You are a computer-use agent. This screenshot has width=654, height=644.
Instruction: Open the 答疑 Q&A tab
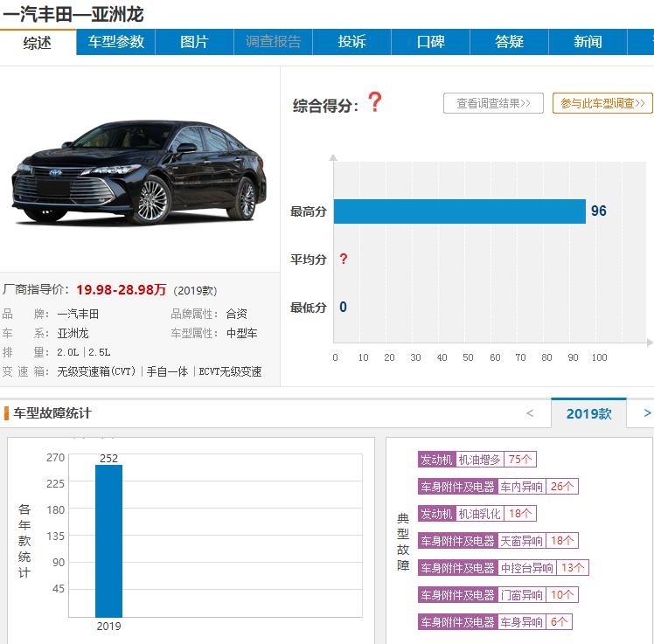pos(509,42)
